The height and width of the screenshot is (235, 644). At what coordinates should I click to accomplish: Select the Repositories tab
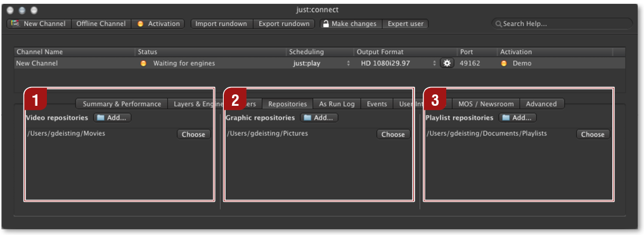288,104
